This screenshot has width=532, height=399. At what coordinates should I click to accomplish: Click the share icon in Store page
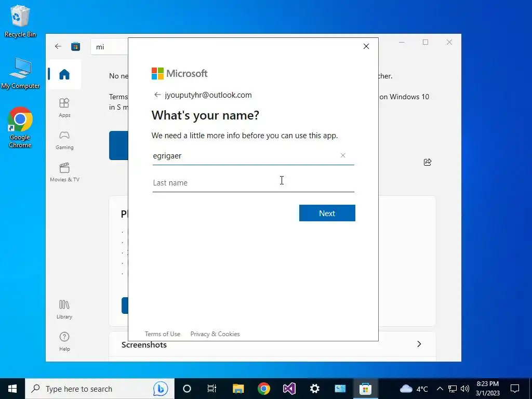coord(428,162)
